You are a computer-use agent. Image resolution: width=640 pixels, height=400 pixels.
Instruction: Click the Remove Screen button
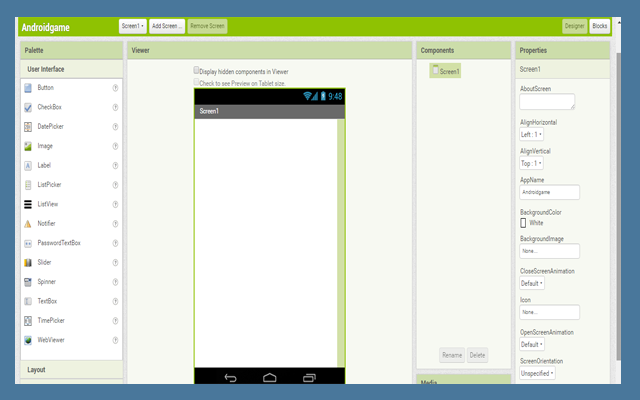point(207,26)
